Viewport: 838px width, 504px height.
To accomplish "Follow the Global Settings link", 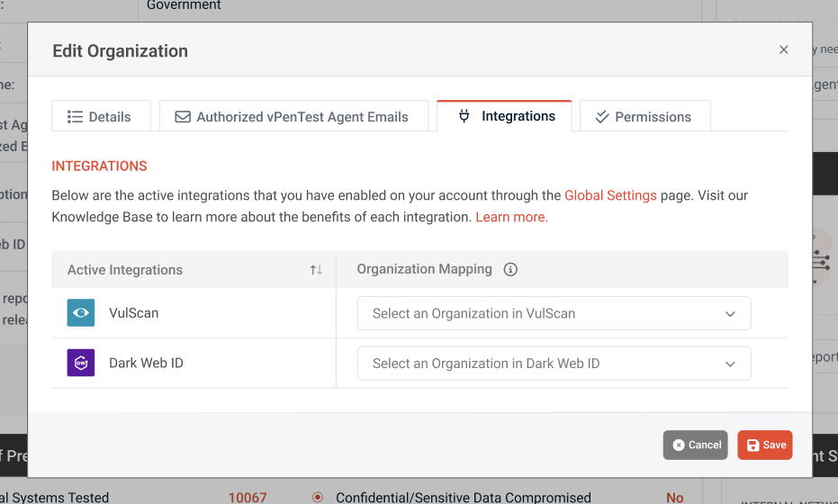I will click(610, 195).
